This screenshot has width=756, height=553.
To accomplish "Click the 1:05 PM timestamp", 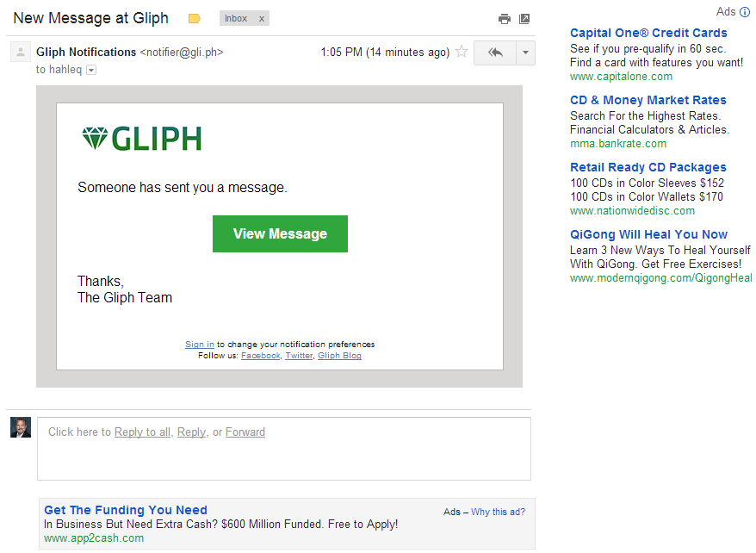I will (x=385, y=52).
